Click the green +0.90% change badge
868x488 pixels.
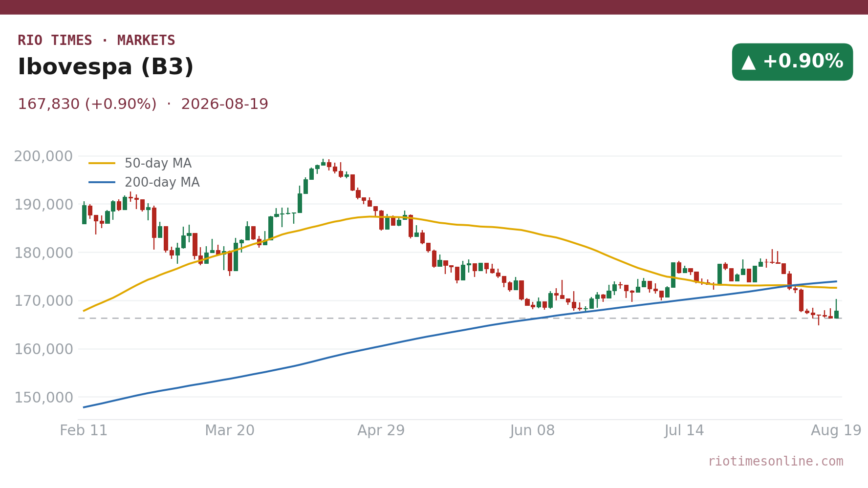point(792,62)
